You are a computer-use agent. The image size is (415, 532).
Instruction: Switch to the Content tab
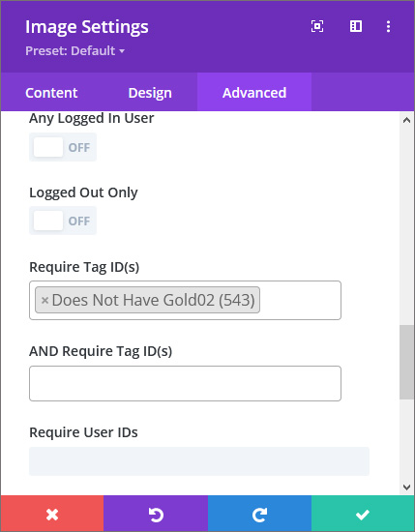coord(51,93)
